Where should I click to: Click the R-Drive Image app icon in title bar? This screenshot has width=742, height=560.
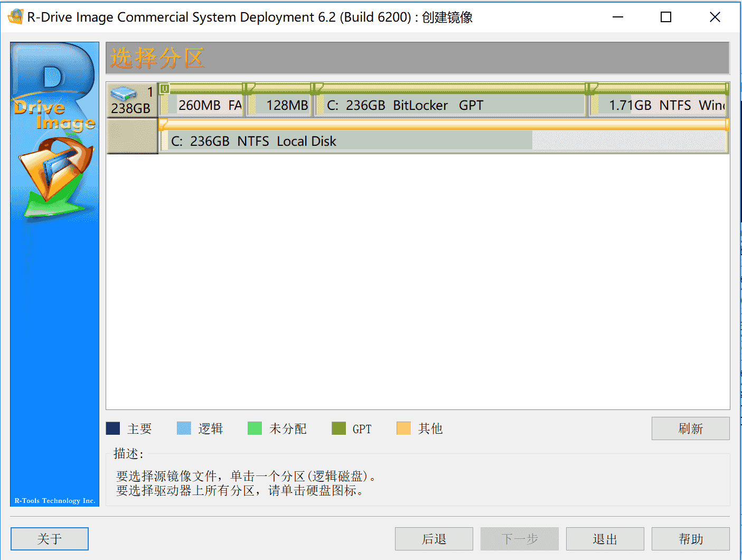click(15, 17)
